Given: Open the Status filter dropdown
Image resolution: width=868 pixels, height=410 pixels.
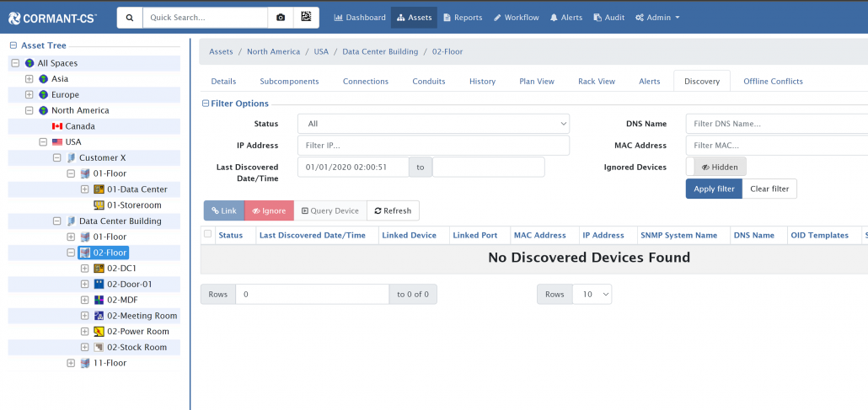Looking at the screenshot, I should [433, 124].
